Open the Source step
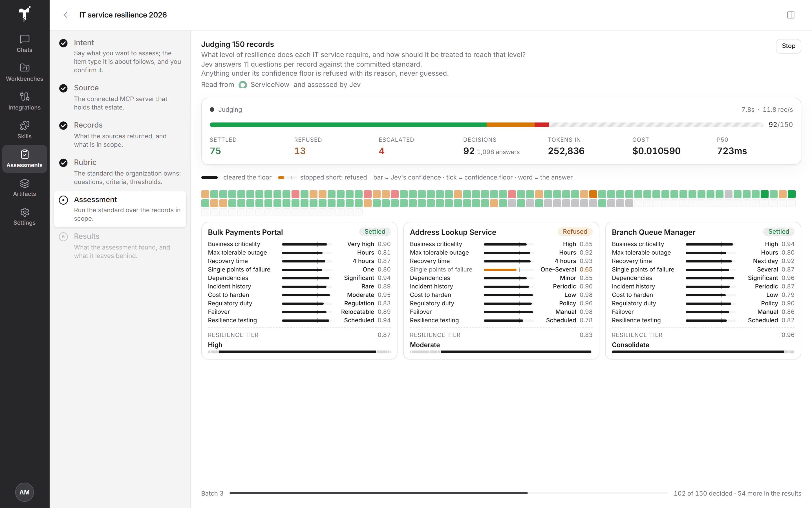 (x=120, y=97)
